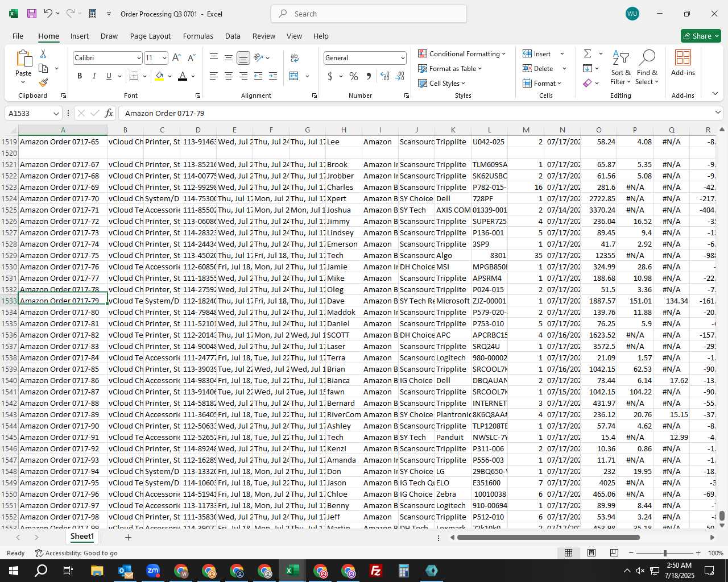Toggle Bold formatting
Viewport: 728px width, 582px height.
[80, 76]
